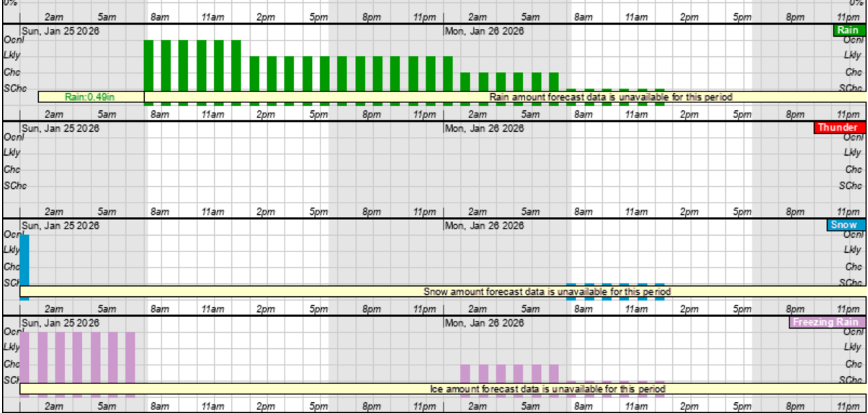
Task: Click the ice amount unavailable banner
Action: (547, 389)
